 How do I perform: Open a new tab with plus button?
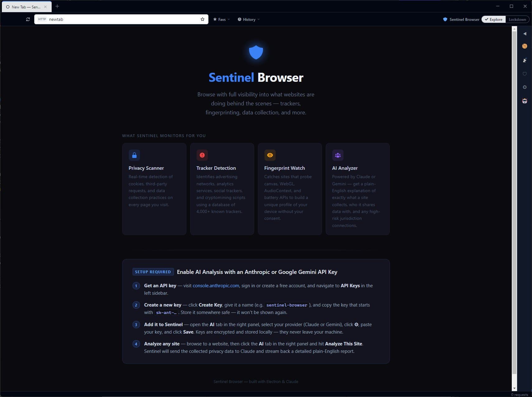click(57, 6)
